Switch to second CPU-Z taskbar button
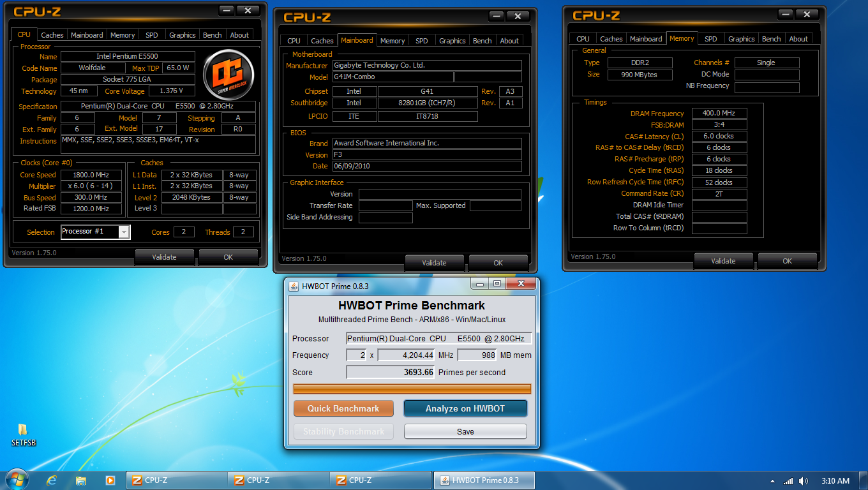 point(278,480)
